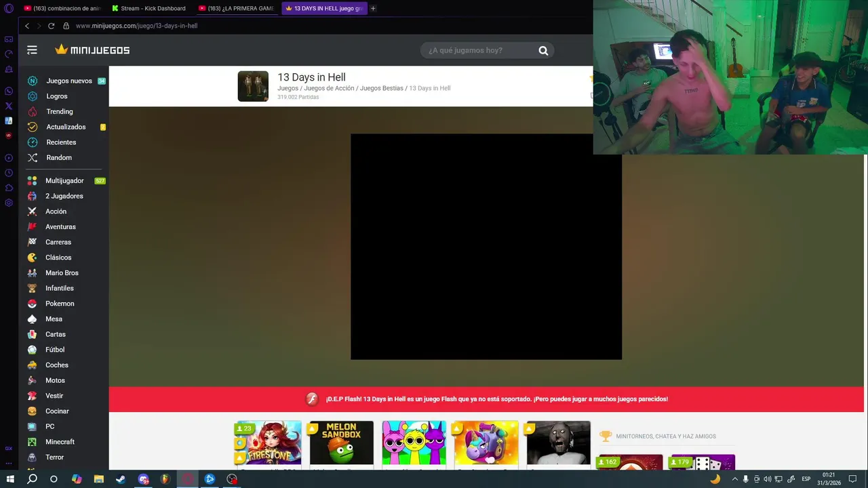Reload the page with refresh button
The image size is (868, 488).
(51, 26)
